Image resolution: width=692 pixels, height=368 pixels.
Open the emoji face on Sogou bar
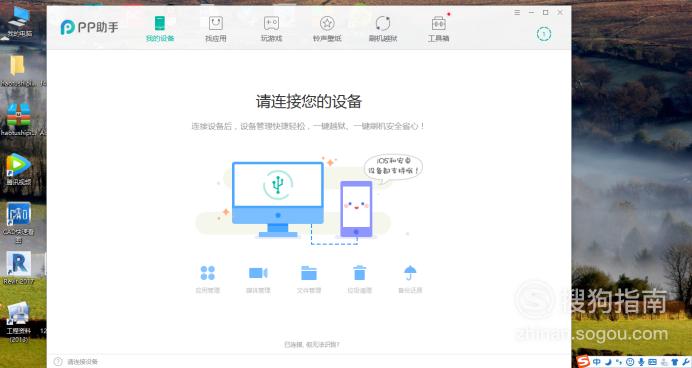click(630, 362)
